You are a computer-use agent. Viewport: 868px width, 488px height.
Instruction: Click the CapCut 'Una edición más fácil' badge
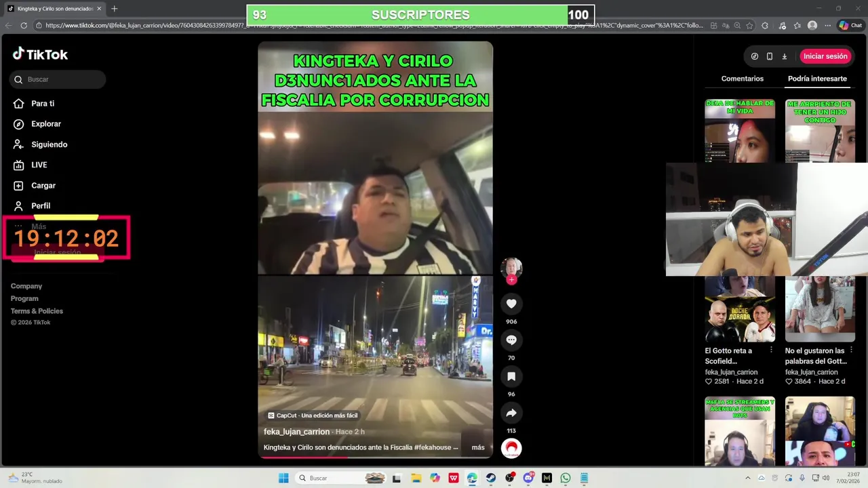click(x=313, y=415)
